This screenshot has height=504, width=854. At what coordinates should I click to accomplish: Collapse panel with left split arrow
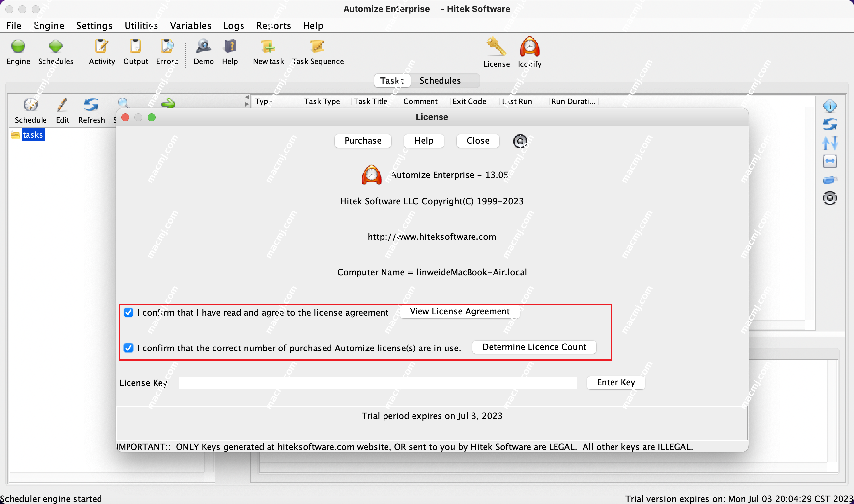click(247, 97)
